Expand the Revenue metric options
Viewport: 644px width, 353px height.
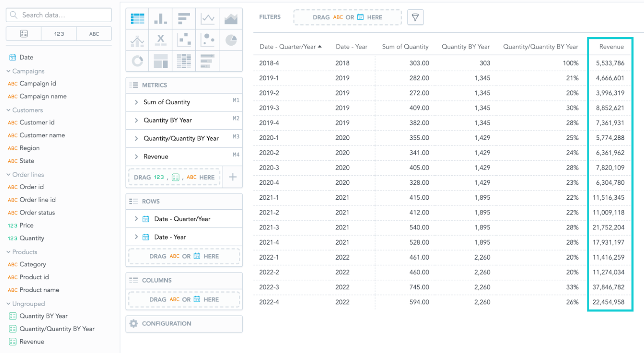tap(136, 157)
